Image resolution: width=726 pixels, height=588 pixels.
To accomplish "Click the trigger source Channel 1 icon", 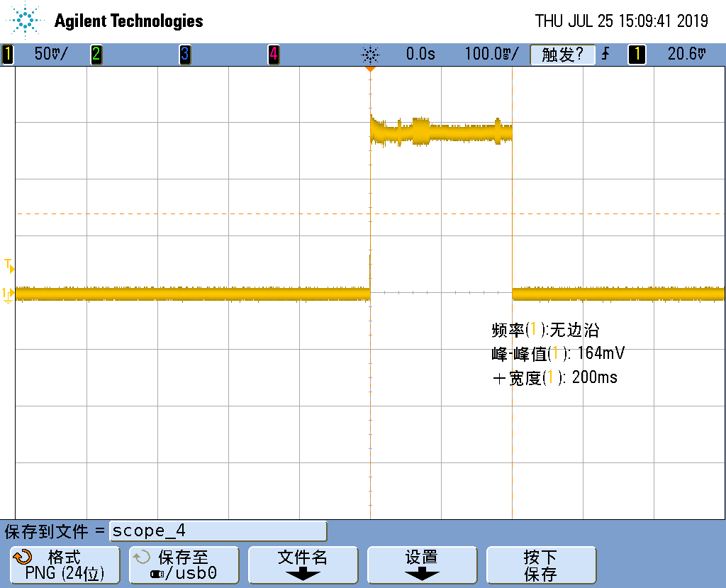I will 636,54.
